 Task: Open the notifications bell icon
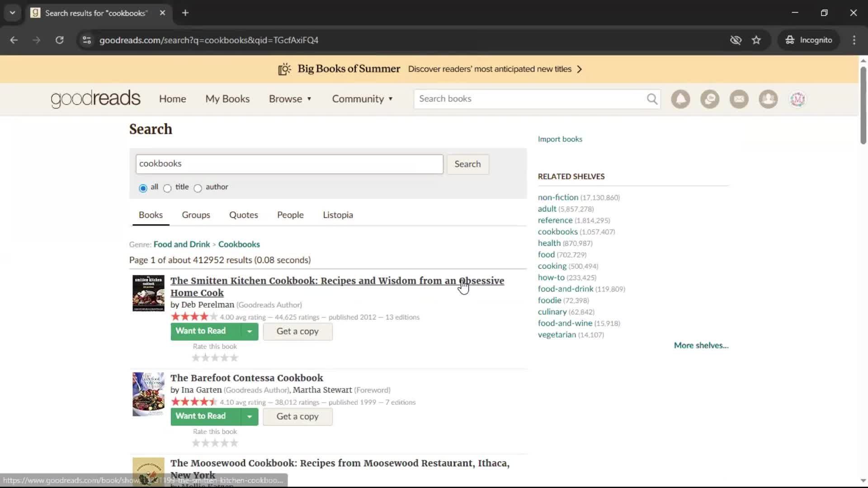(x=680, y=99)
